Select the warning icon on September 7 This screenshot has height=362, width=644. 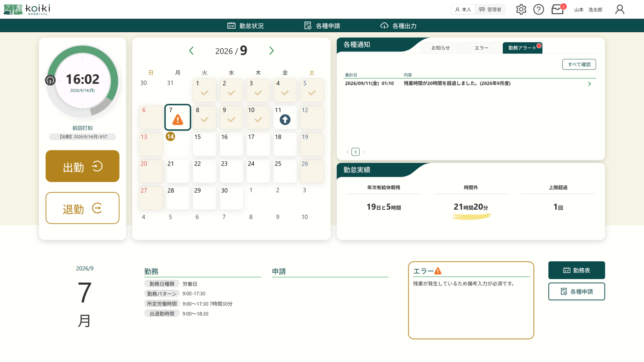(x=178, y=120)
